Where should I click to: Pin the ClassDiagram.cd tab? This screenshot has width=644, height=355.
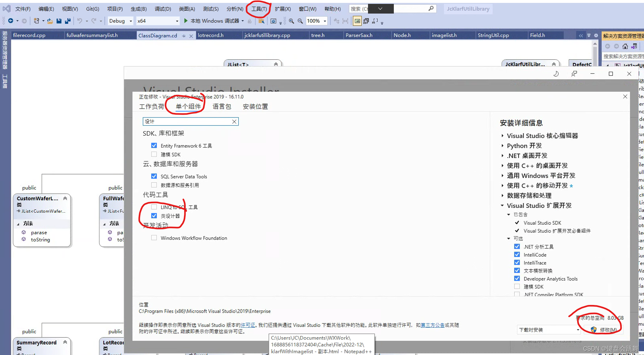(x=184, y=36)
